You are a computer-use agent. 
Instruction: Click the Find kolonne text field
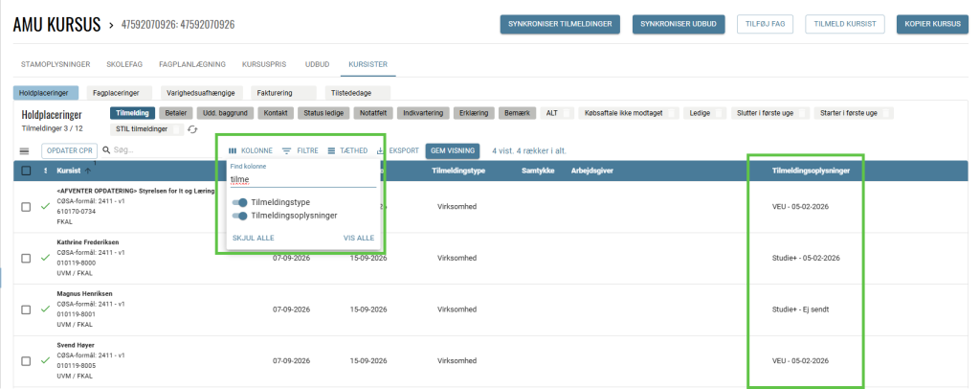tap(301, 179)
